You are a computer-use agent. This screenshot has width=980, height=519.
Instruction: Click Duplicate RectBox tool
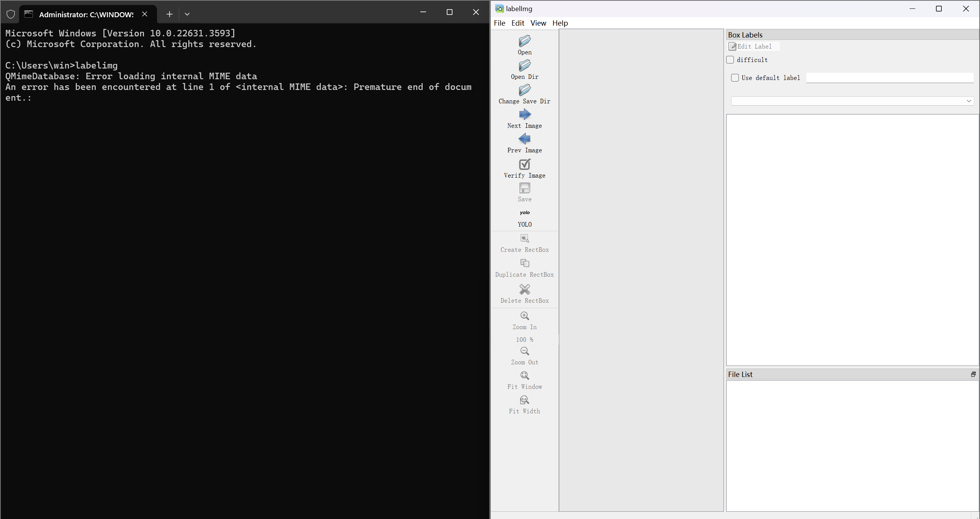click(x=524, y=268)
